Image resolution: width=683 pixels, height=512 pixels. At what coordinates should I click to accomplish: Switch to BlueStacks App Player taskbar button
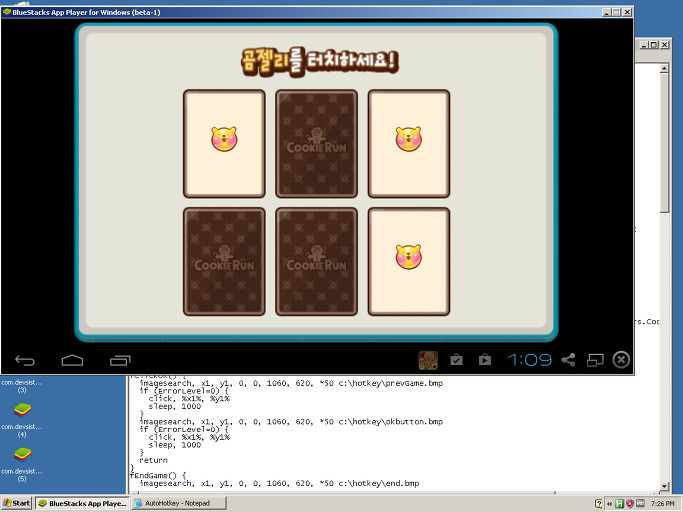tap(82, 503)
